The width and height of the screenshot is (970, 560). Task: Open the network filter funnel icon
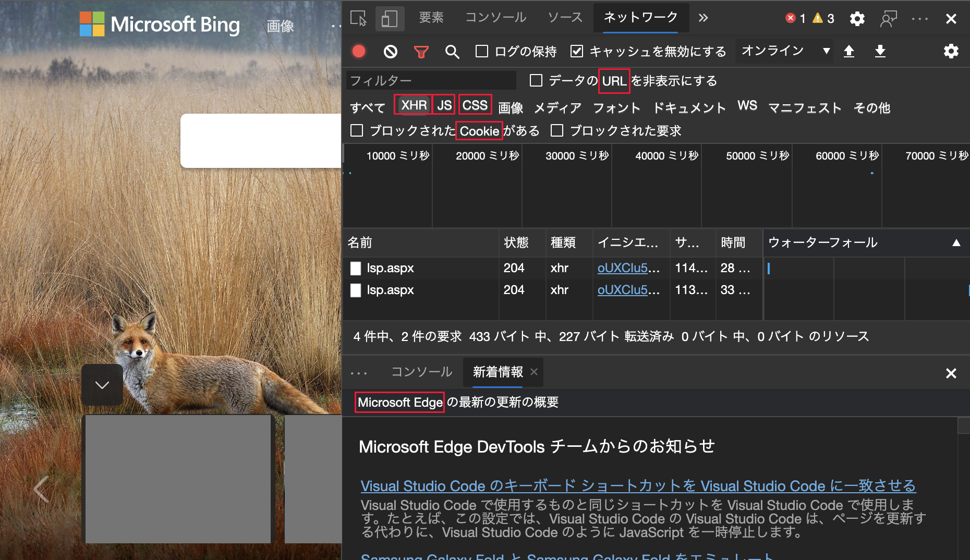coord(421,51)
